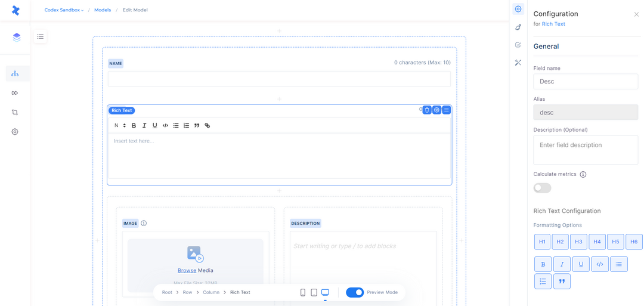Click Rich Text link in Configuration header
This screenshot has height=306, width=644.
tap(553, 24)
